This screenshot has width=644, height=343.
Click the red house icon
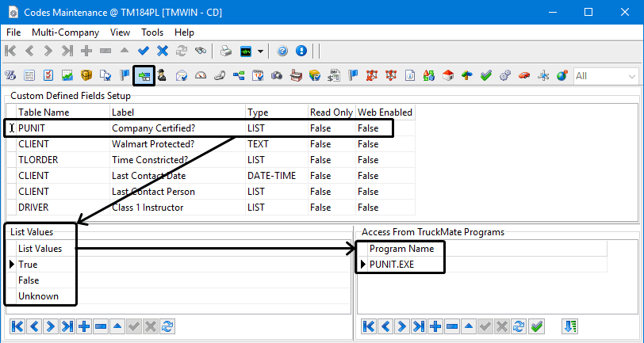click(447, 76)
